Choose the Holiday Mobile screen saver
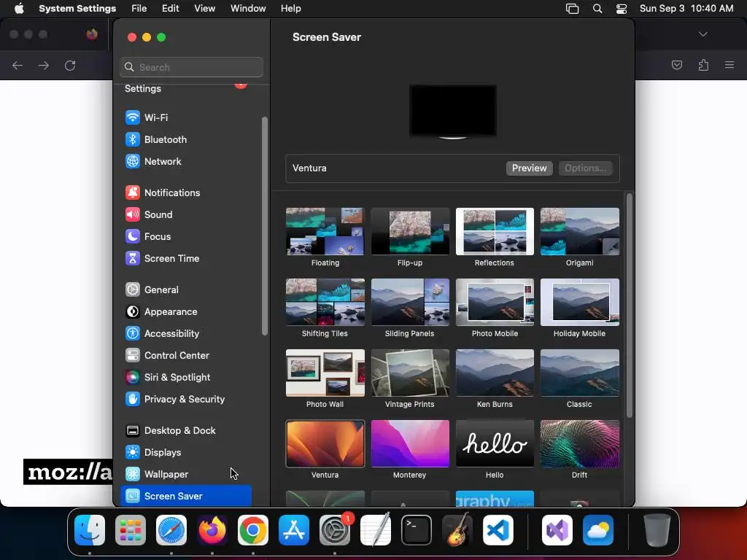The image size is (747, 560). coord(580,303)
